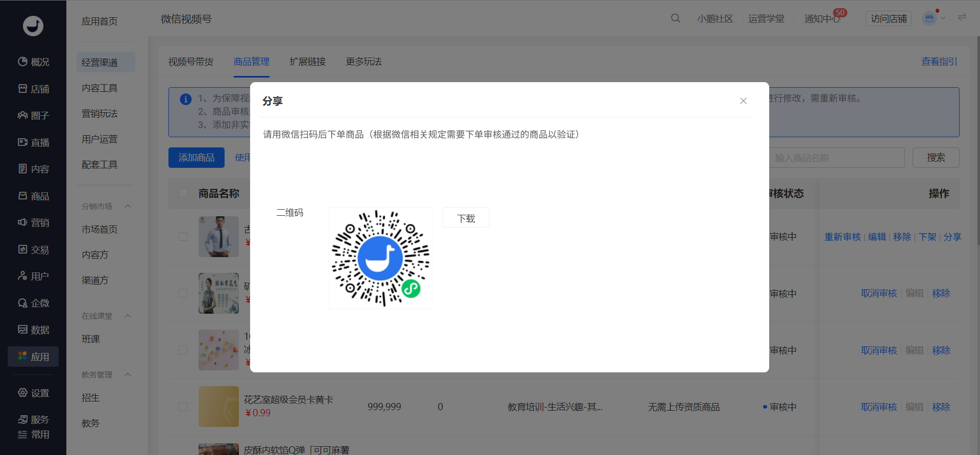Click 添加商品 button
The image size is (980, 455).
pos(197,158)
